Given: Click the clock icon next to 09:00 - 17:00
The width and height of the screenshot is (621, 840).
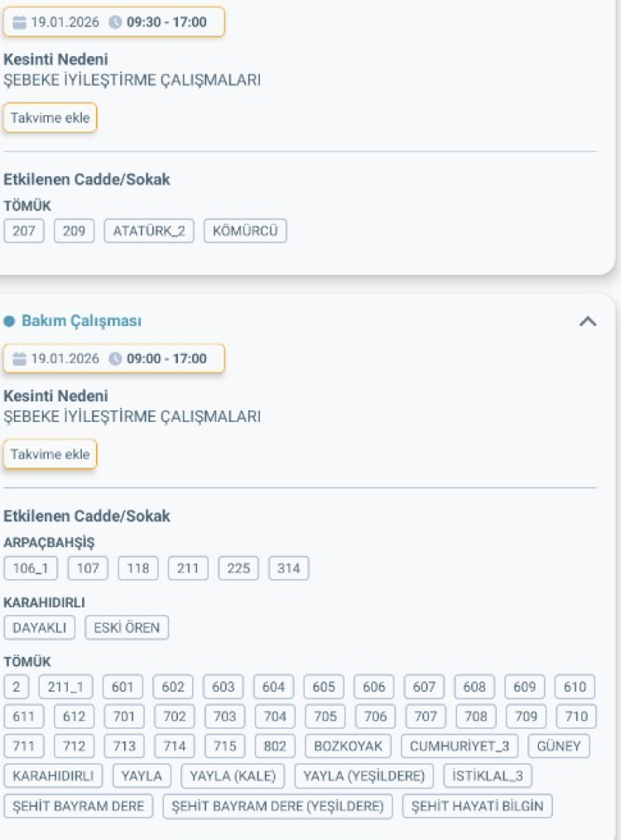Looking at the screenshot, I should (x=115, y=359).
